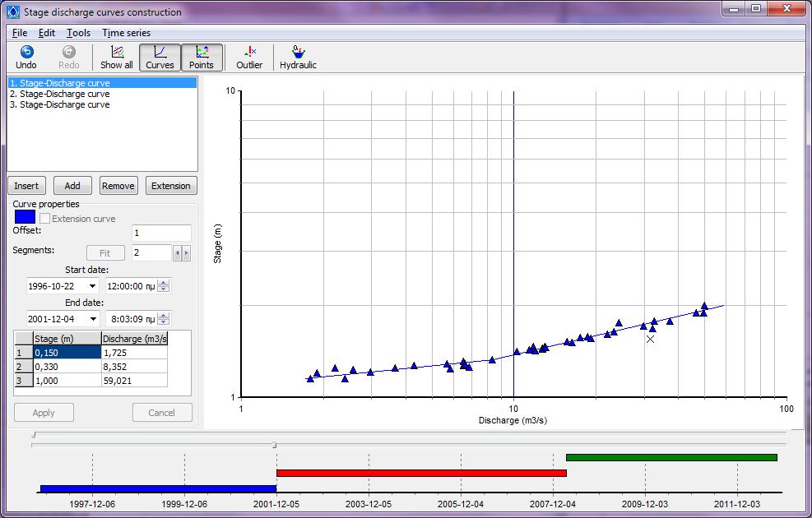Open the Hydraulic tool
Screen dimensions: 812x518
pos(298,57)
